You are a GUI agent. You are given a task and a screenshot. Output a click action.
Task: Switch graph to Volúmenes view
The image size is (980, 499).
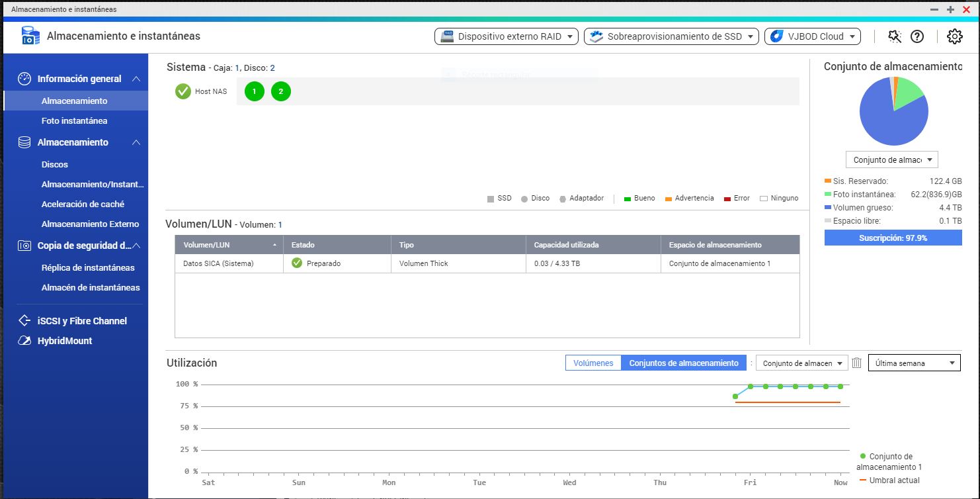(593, 363)
